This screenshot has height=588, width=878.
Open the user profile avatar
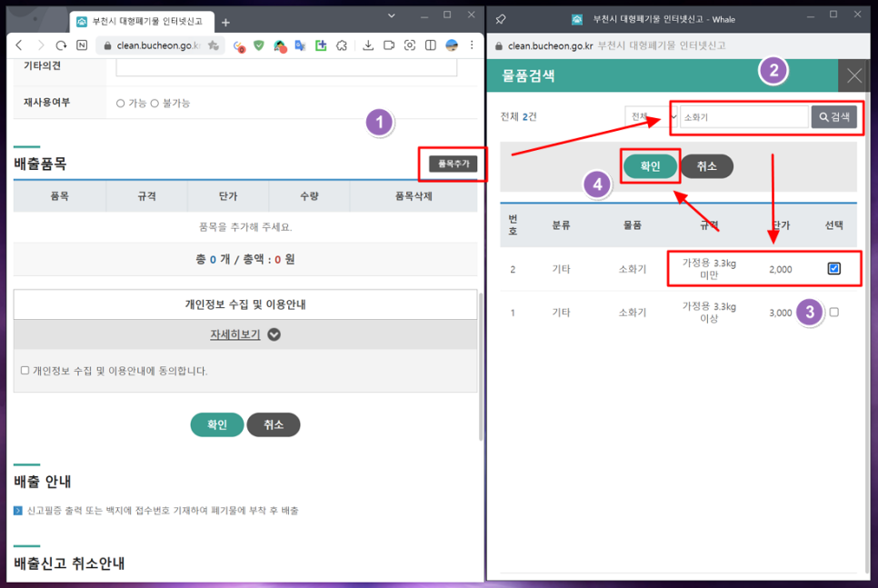click(x=452, y=45)
